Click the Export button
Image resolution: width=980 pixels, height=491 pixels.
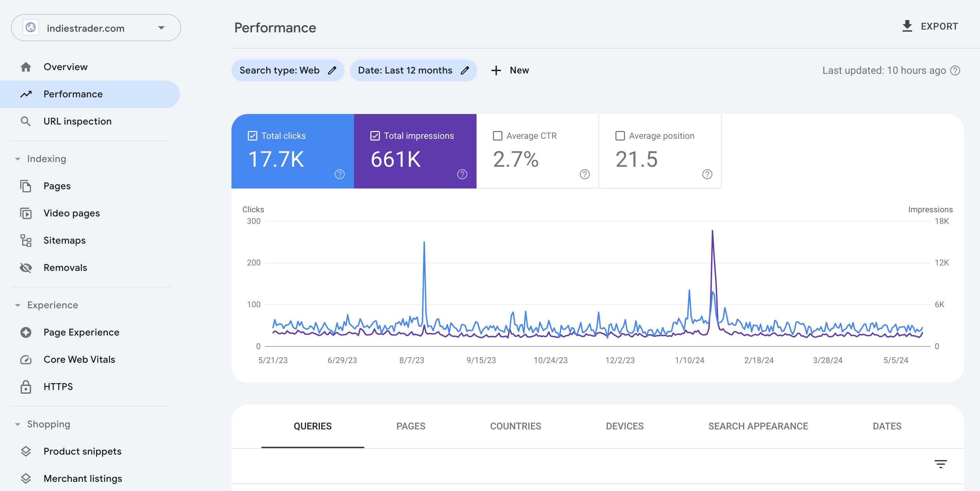point(930,26)
